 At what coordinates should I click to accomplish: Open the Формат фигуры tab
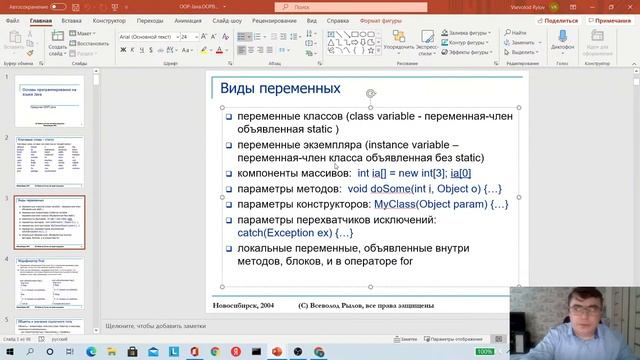(x=380, y=20)
